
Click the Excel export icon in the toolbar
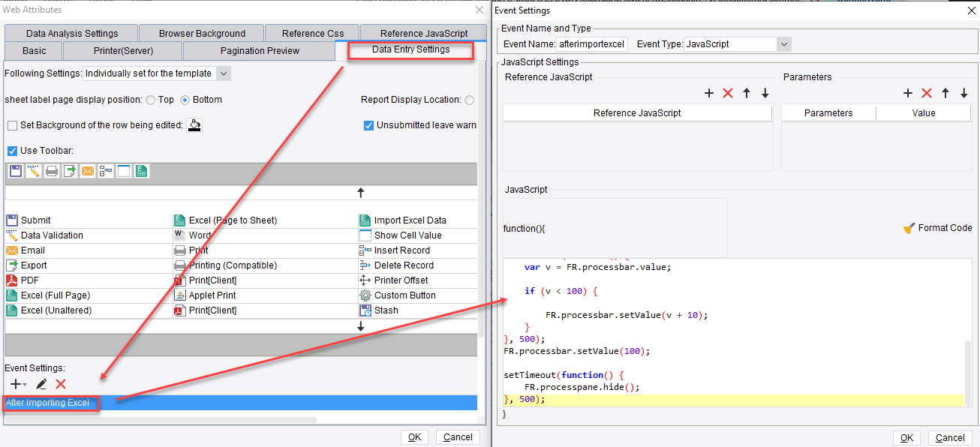click(x=141, y=170)
